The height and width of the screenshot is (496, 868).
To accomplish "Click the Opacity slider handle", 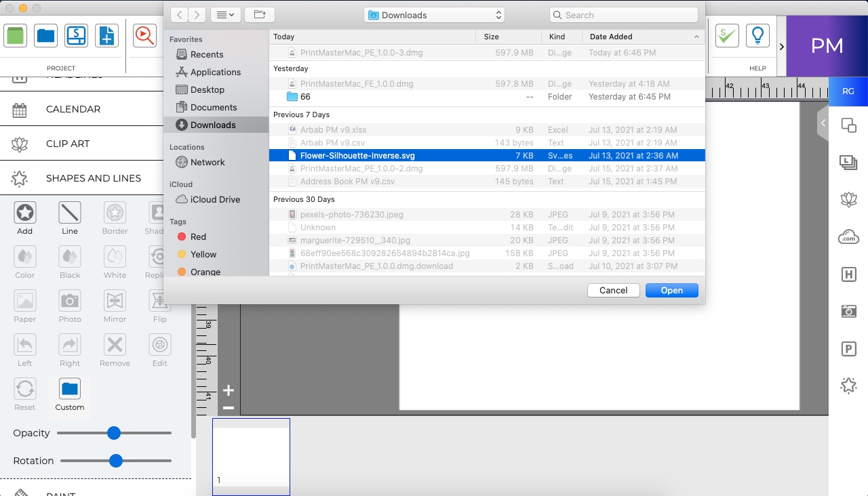I will (114, 433).
